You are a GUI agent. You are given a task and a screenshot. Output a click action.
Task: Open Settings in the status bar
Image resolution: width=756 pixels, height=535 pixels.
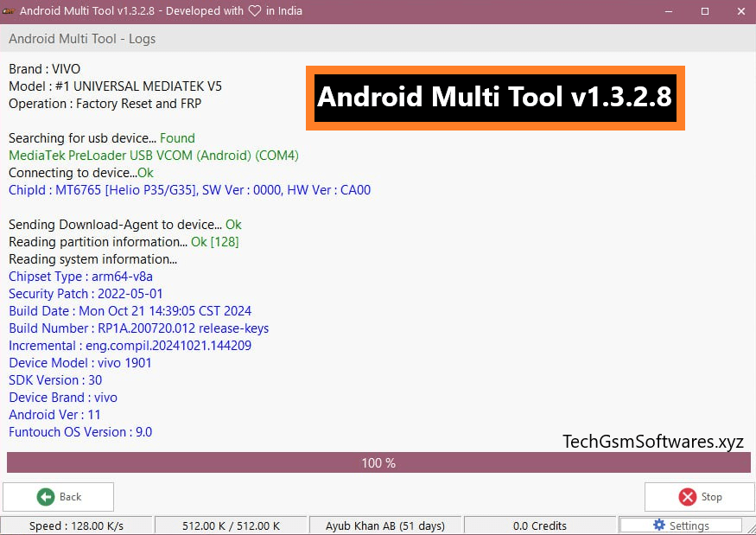point(681,525)
